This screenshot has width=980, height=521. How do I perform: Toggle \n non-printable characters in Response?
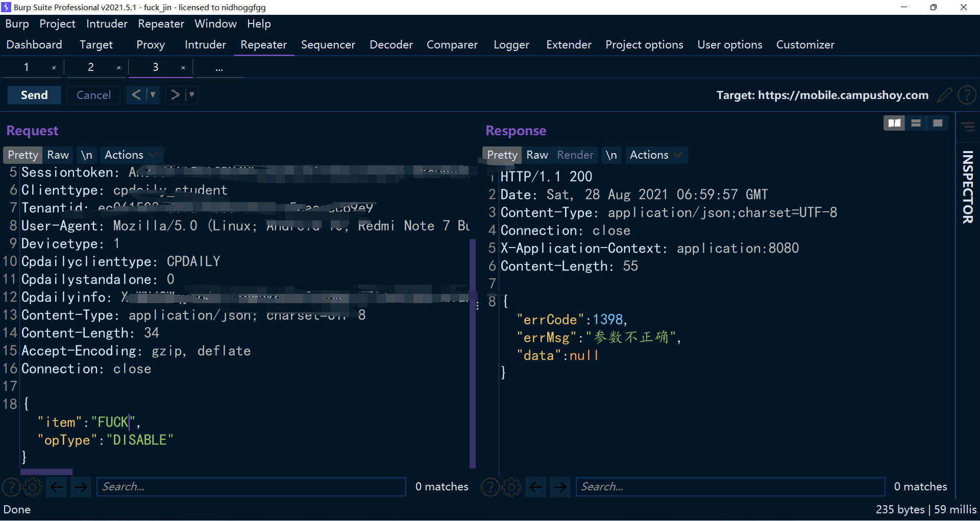tap(611, 155)
